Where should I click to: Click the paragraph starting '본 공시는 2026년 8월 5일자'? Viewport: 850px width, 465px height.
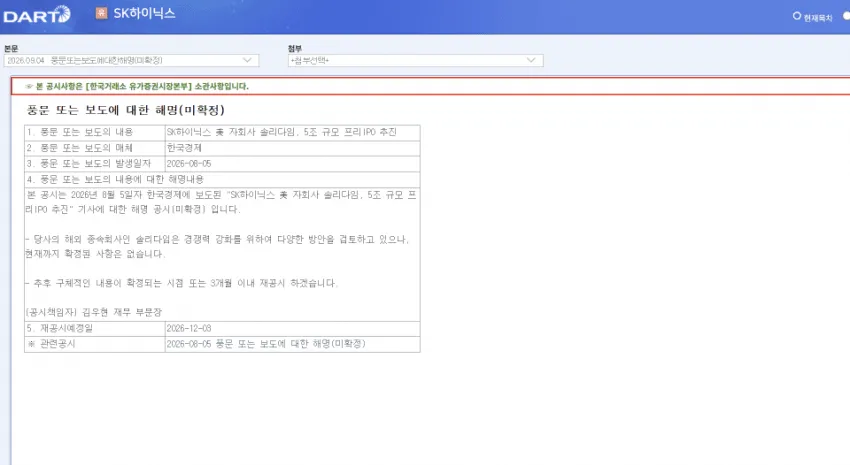click(221, 202)
